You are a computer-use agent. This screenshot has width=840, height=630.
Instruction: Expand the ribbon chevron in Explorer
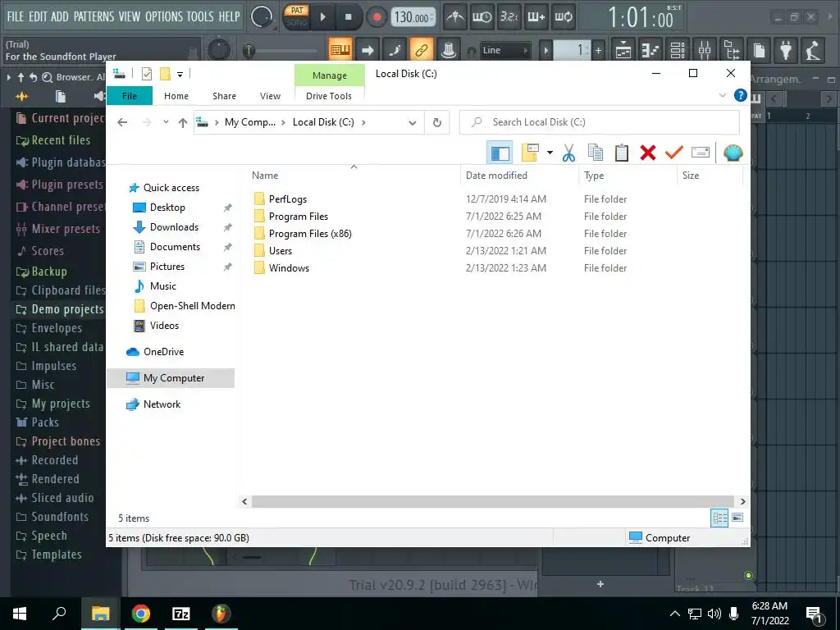[x=722, y=95]
